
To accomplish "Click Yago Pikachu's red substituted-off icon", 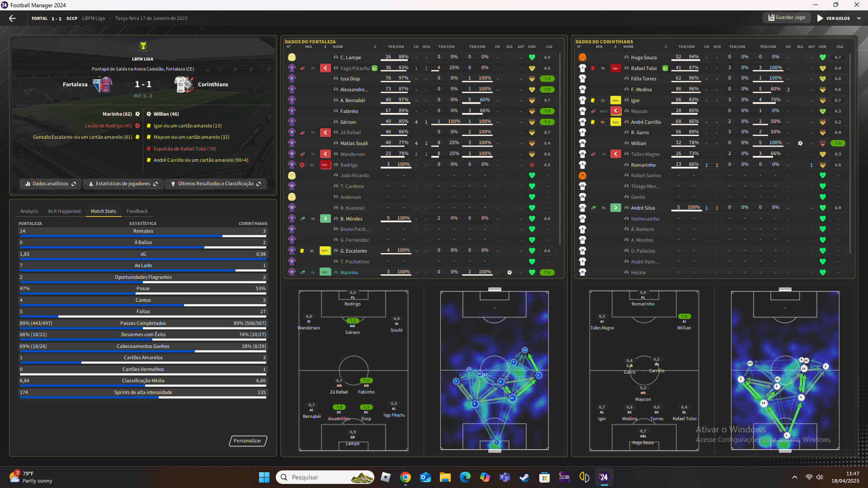I will [x=325, y=68].
